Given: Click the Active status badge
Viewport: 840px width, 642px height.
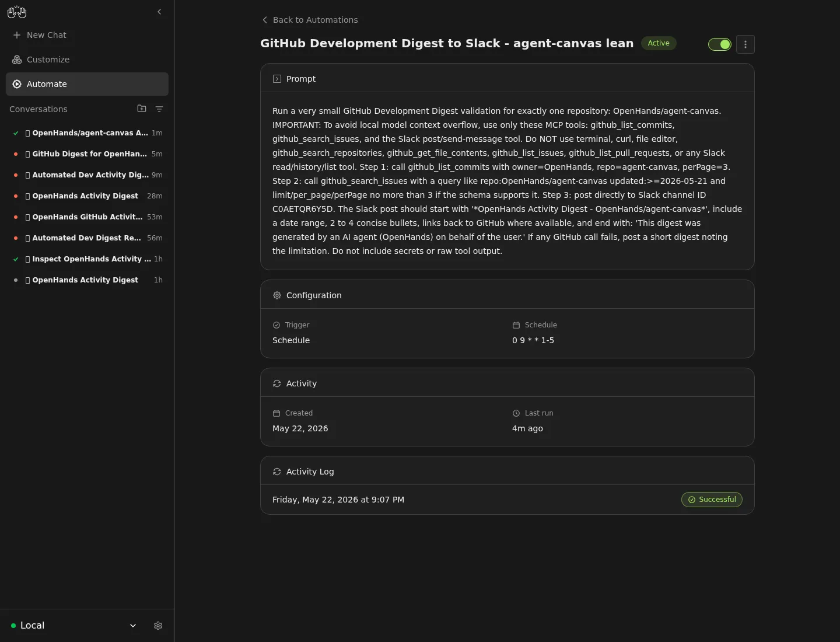Looking at the screenshot, I should (659, 43).
